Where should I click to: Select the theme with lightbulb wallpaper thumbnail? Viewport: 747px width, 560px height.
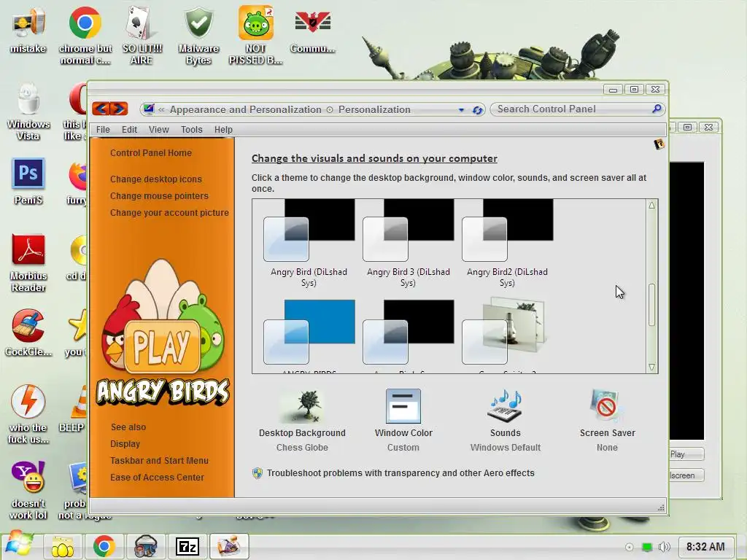(x=507, y=335)
